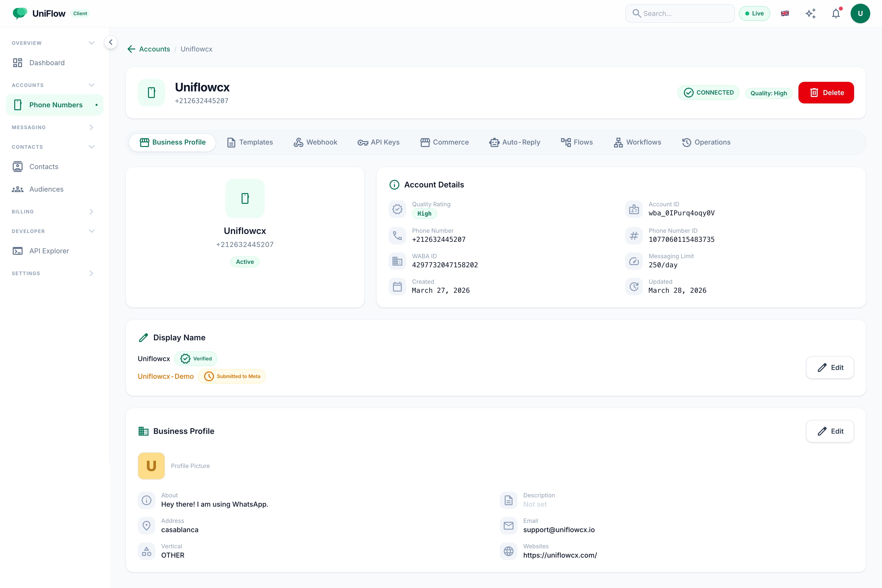Click the Contacts icon in sidebar
Screen dimensions: 882x588
pyautogui.click(x=18, y=167)
